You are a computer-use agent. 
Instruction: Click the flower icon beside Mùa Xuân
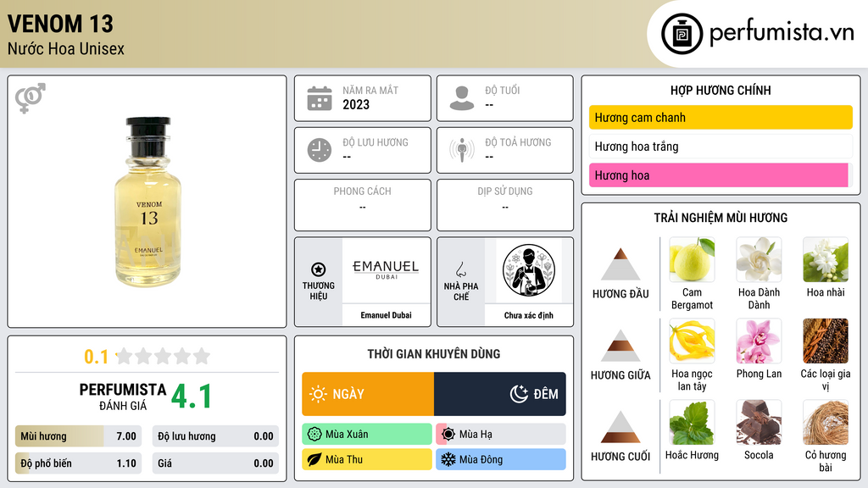[x=314, y=435]
